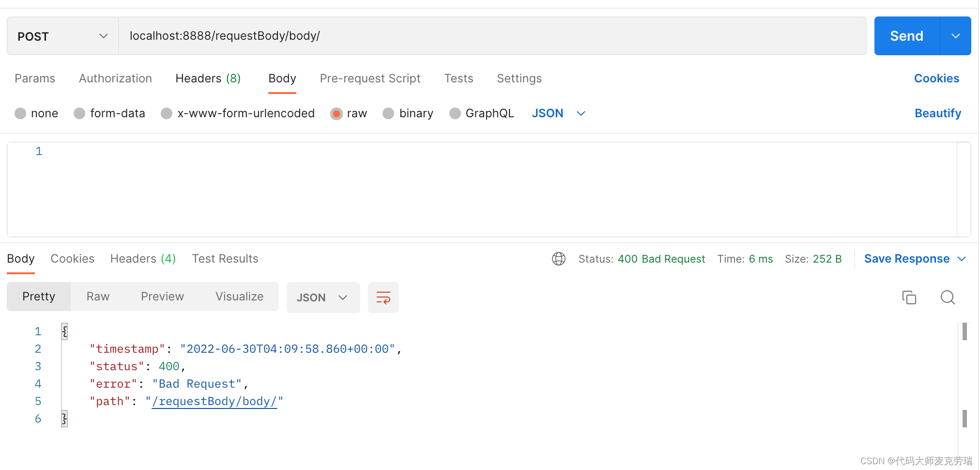The width and height of the screenshot is (980, 470).
Task: Click the response scrollbar upper marker
Action: (x=965, y=331)
